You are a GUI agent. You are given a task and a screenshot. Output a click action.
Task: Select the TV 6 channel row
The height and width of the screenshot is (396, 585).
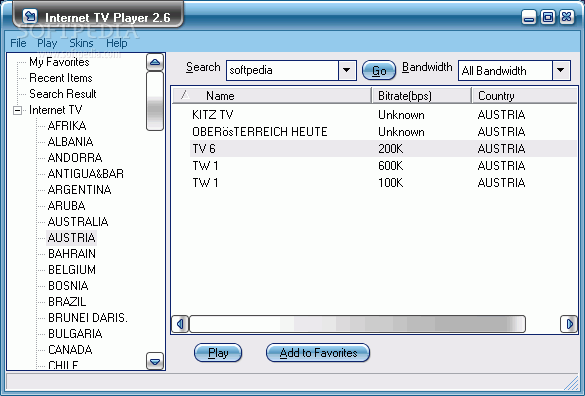coord(374,149)
